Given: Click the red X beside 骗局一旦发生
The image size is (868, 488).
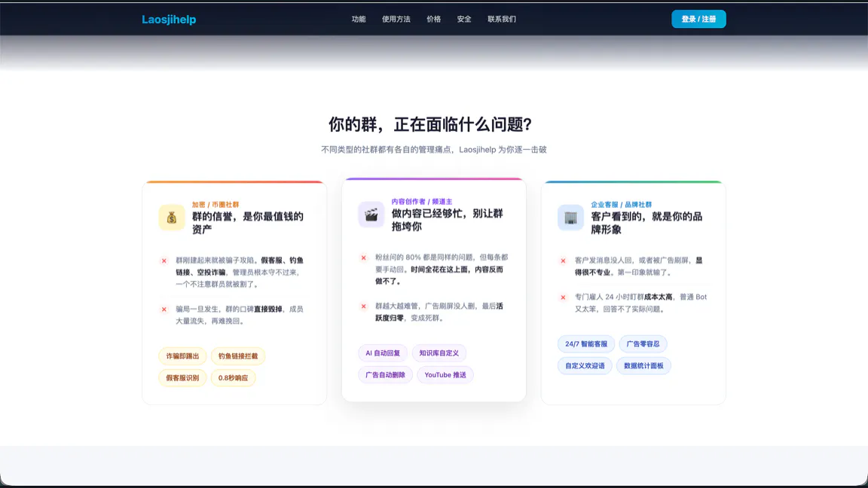Looking at the screenshot, I should [164, 310].
